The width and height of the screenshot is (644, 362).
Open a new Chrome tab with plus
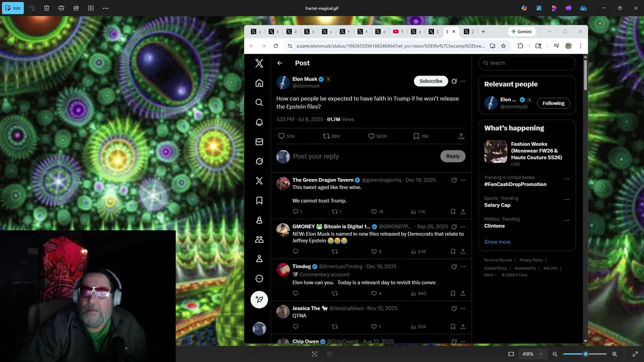coord(483,32)
